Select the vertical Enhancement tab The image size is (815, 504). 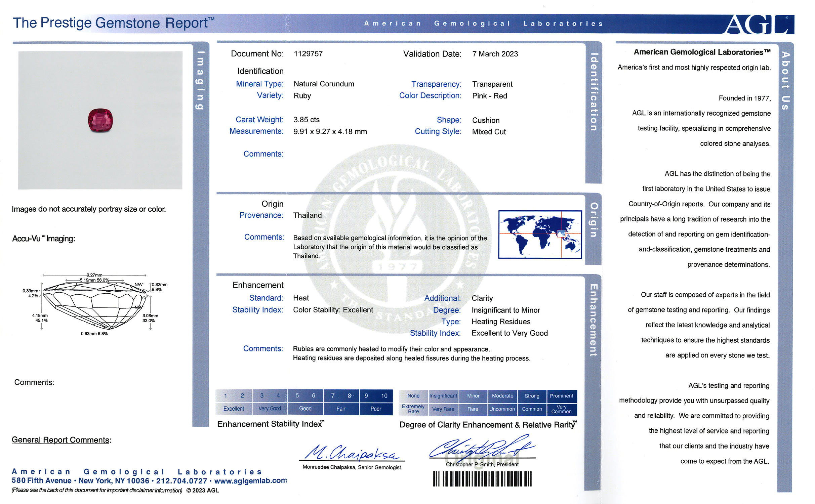click(x=594, y=320)
